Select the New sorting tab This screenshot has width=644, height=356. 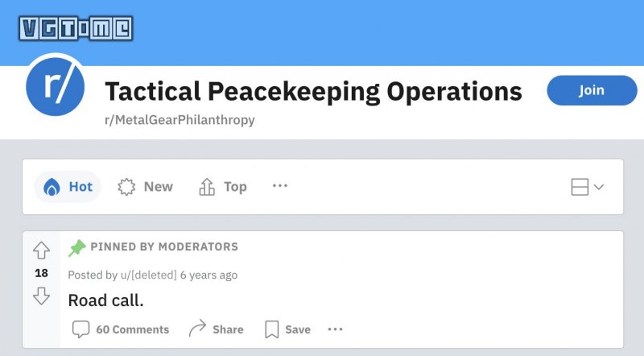pos(145,187)
